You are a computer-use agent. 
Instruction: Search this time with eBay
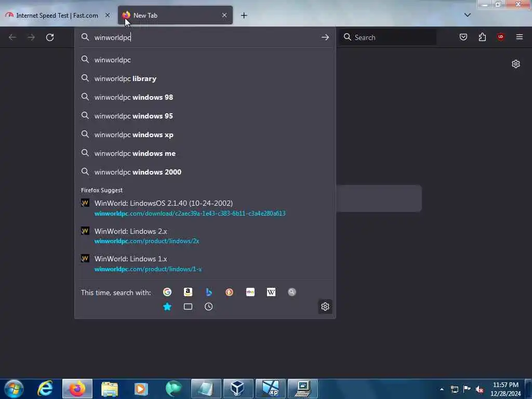click(250, 292)
